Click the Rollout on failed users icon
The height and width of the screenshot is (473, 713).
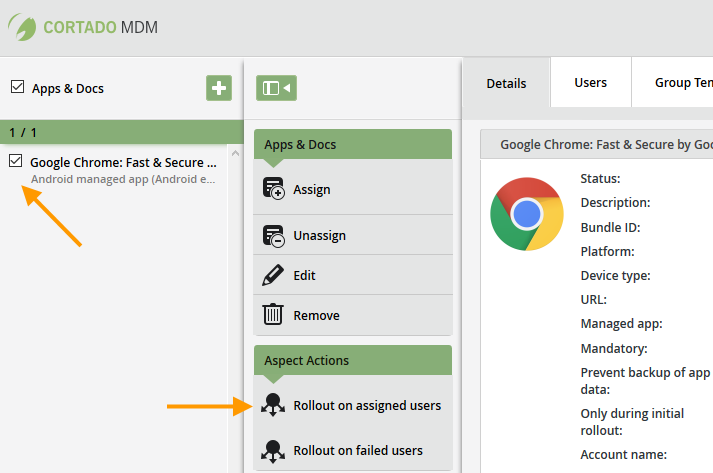pos(273,451)
